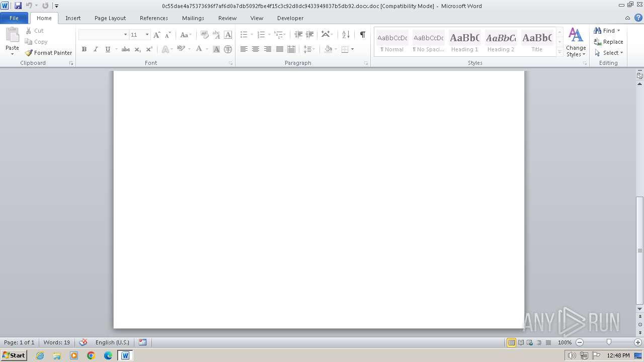This screenshot has width=644, height=362.
Task: Adjust the zoom slider handle
Action: 609,342
